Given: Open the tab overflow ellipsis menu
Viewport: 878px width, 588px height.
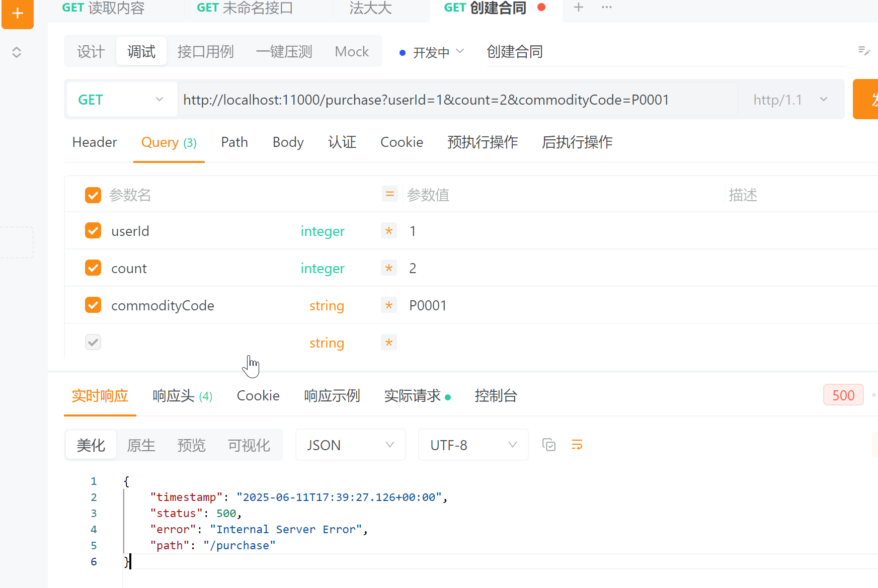Looking at the screenshot, I should click(x=607, y=7).
